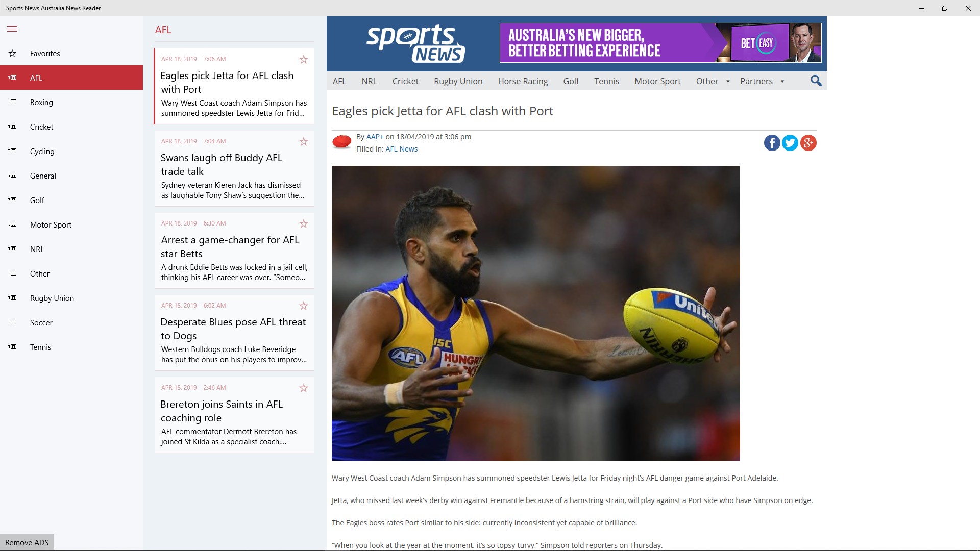The width and height of the screenshot is (980, 551).
Task: Open Horse Racing in the site navigation
Action: tap(523, 82)
